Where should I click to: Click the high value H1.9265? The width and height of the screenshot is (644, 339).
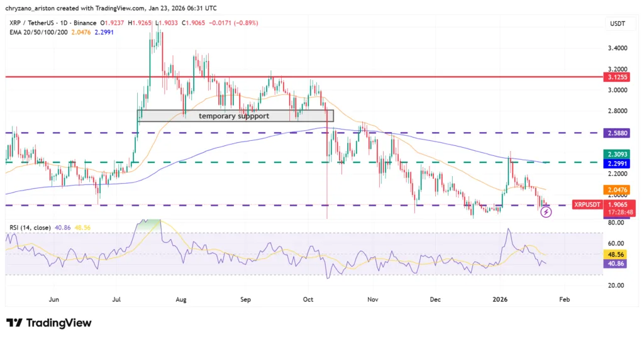coord(140,23)
